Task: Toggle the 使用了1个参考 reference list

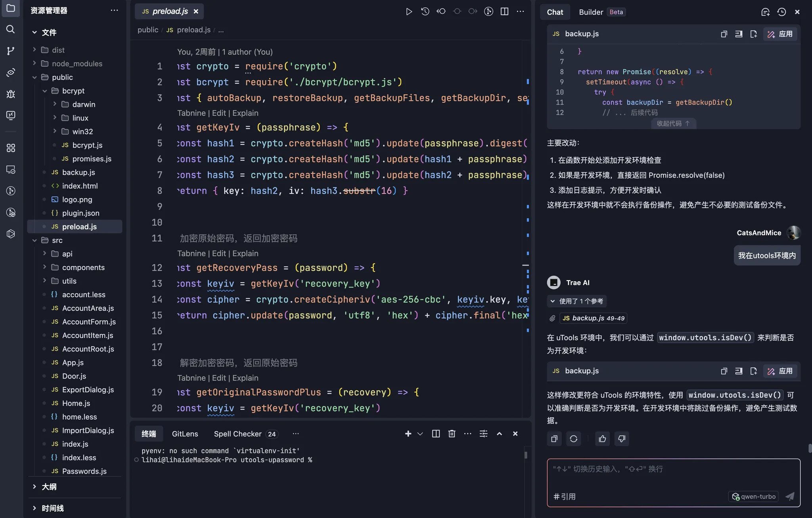Action: click(577, 301)
